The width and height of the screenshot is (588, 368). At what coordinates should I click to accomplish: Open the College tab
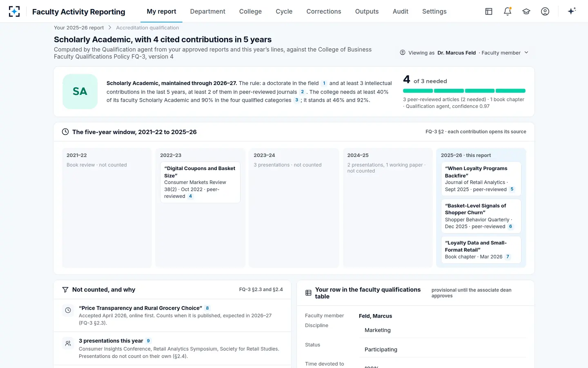[x=250, y=11]
